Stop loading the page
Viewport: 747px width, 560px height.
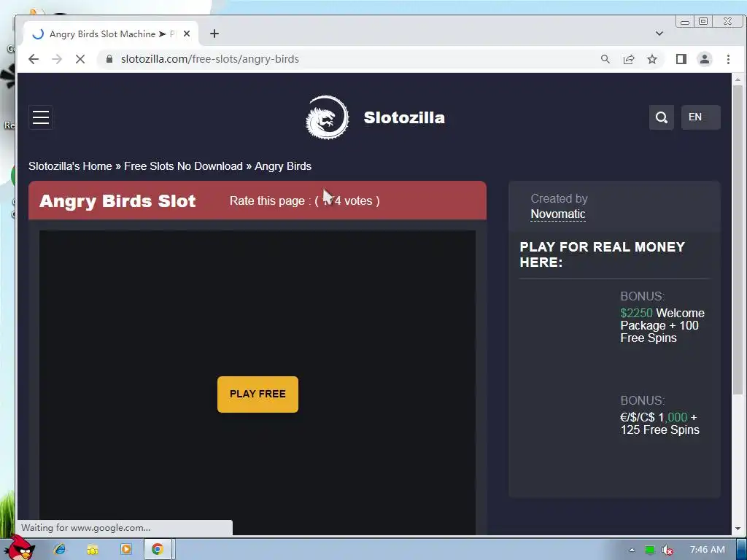point(80,59)
